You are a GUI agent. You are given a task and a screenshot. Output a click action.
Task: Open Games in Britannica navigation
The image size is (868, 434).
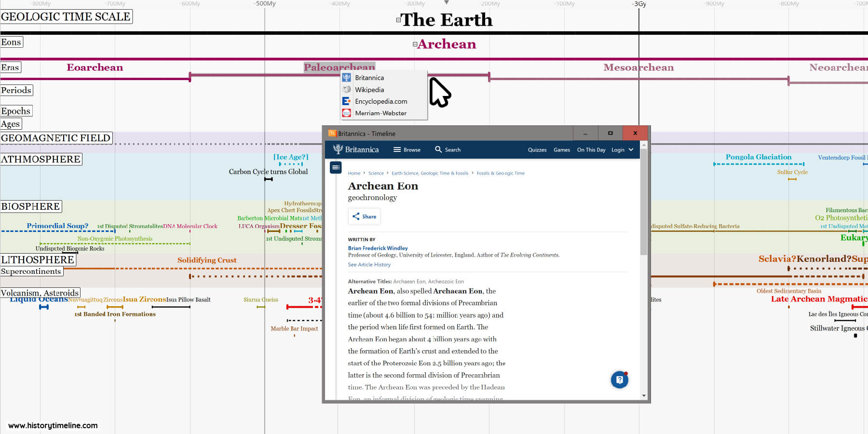562,150
